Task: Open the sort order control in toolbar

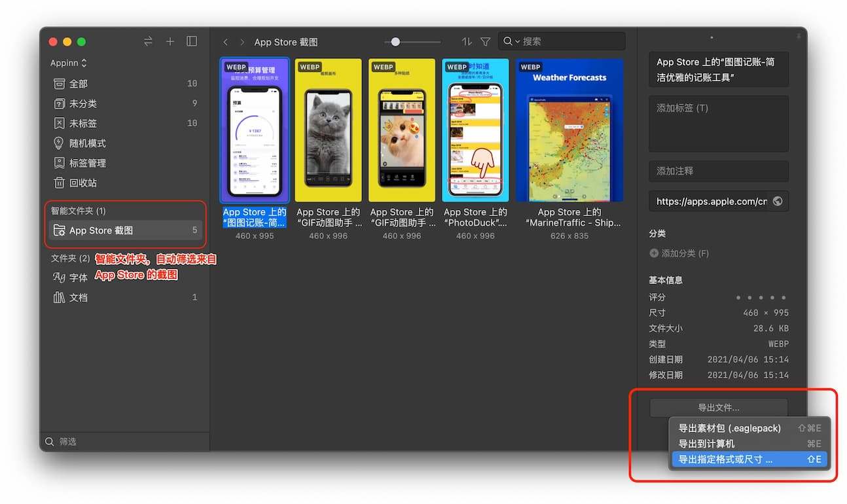Action: (466, 41)
